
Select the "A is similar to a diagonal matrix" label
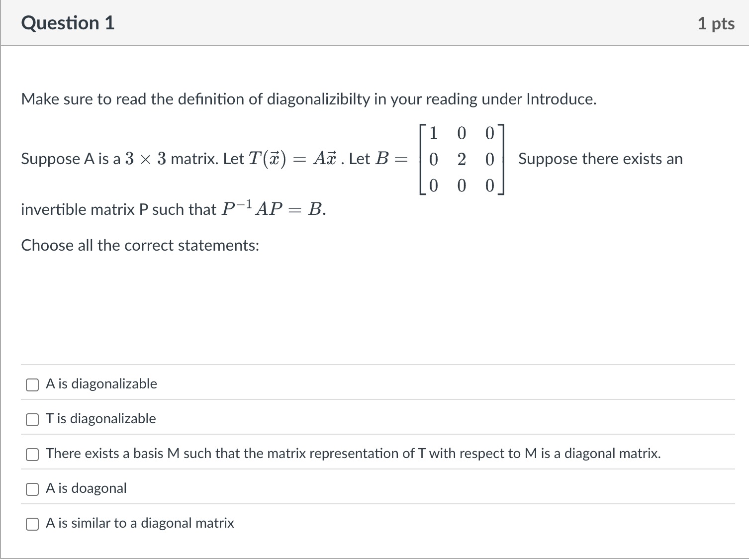[x=140, y=523]
